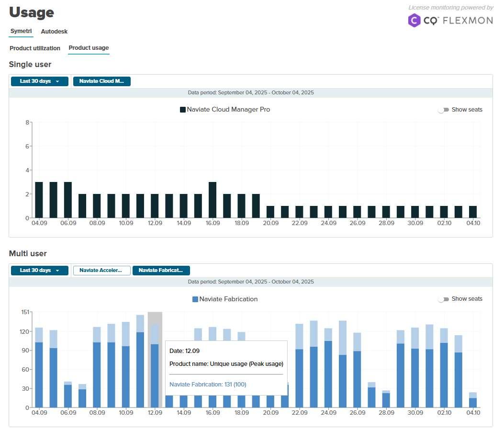Click the Naviate Fabrication: 131 (100) tooltip text
This screenshot has width=504, height=431.
[208, 385]
